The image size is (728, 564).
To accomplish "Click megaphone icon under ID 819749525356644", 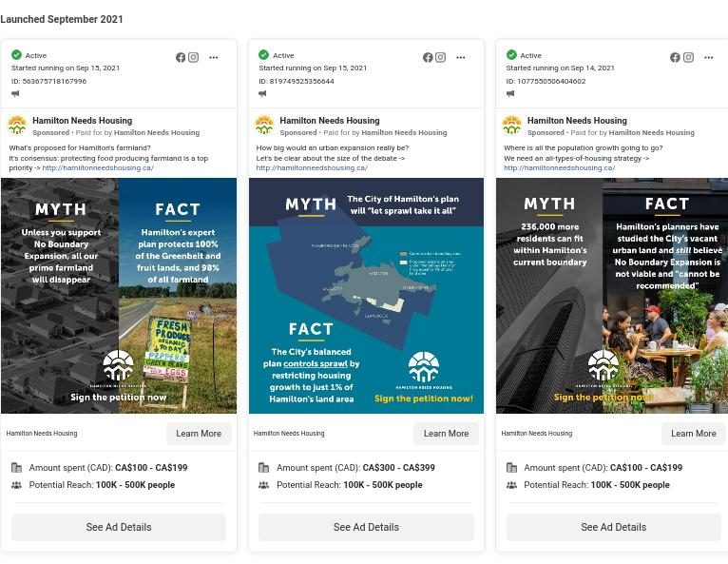I will point(262,94).
